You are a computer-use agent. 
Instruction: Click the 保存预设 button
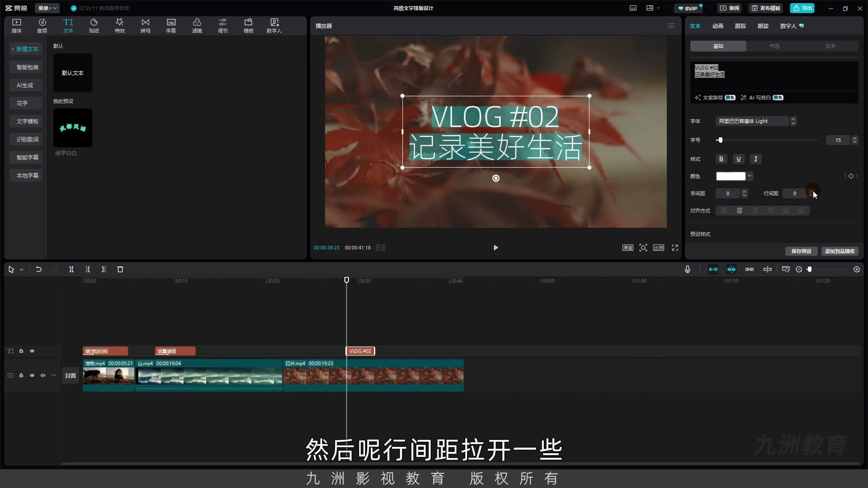click(801, 251)
